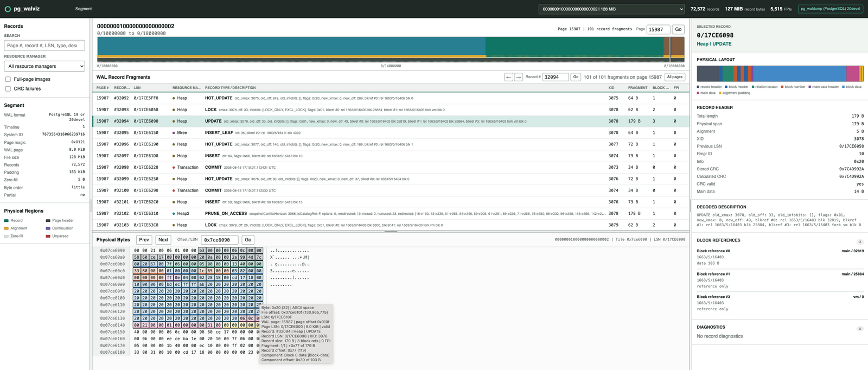Select record #32092 HOT_UPDATE row
868x370 pixels.
(x=391, y=98)
